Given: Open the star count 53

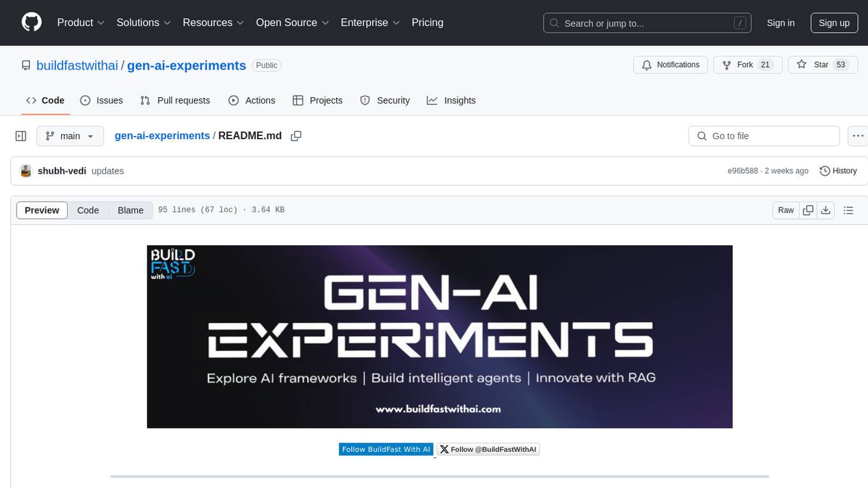Looking at the screenshot, I should click(841, 65).
